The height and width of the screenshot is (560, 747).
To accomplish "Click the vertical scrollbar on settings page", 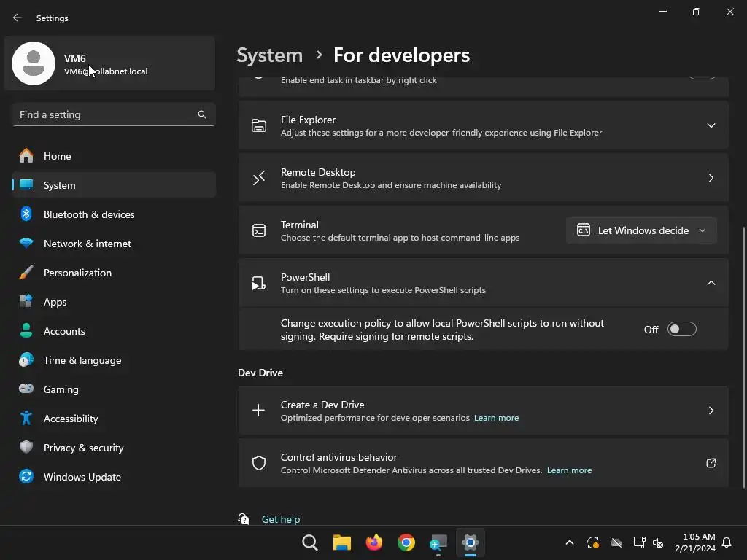I will [x=743, y=357].
